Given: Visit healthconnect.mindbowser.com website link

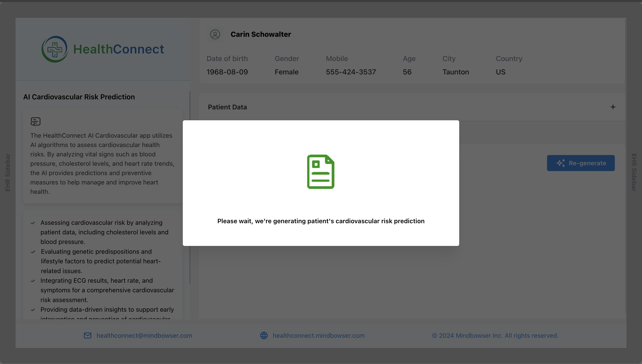Looking at the screenshot, I should [x=318, y=335].
